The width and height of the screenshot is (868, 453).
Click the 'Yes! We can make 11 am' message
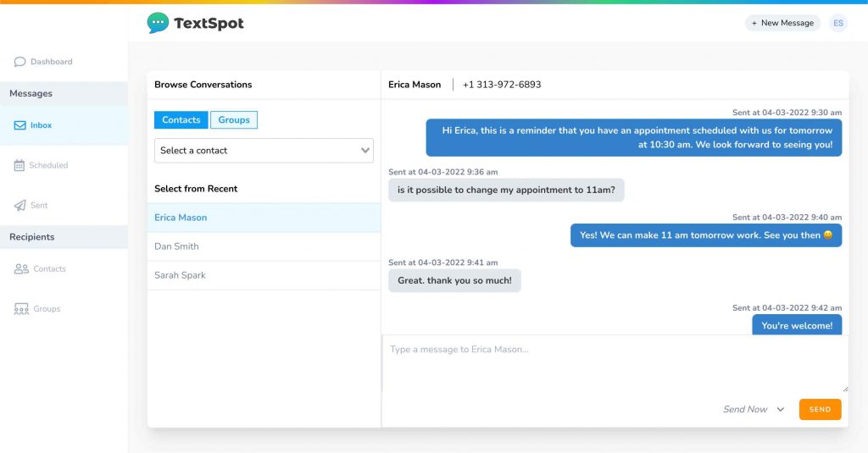point(706,235)
